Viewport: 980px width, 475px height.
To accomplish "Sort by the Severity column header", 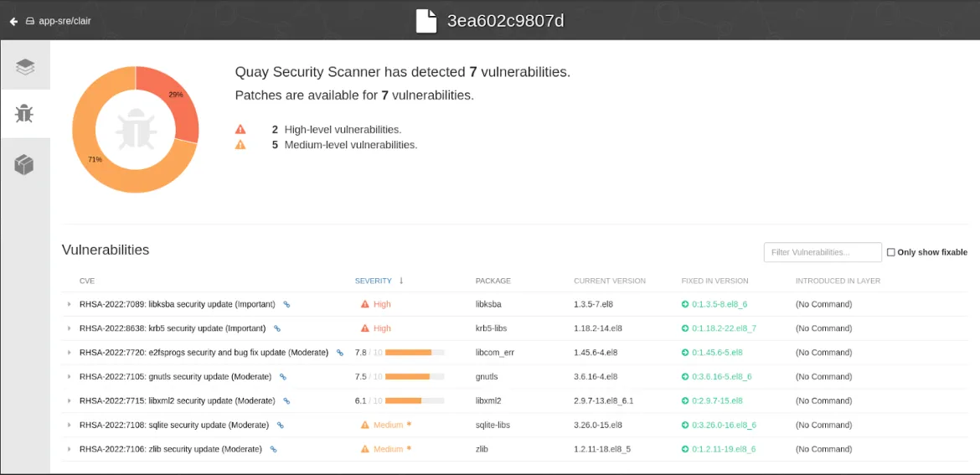I will tap(374, 281).
